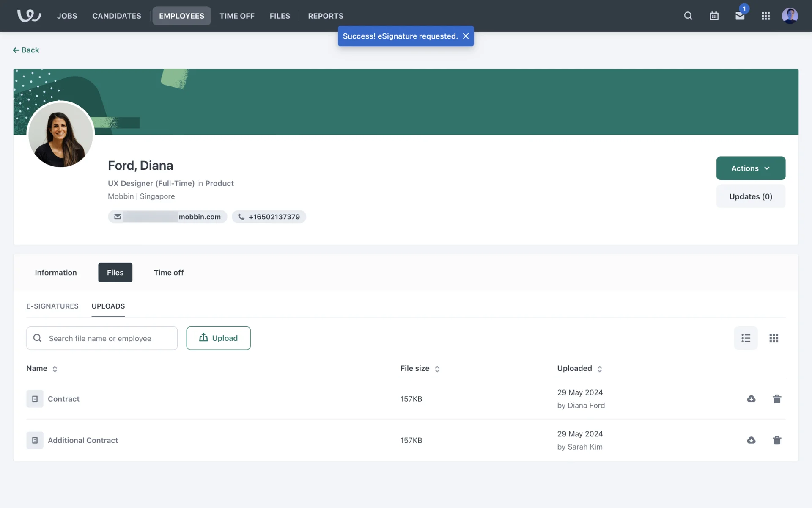Download the Additional Contract file
Image resolution: width=812 pixels, height=508 pixels.
coord(751,440)
